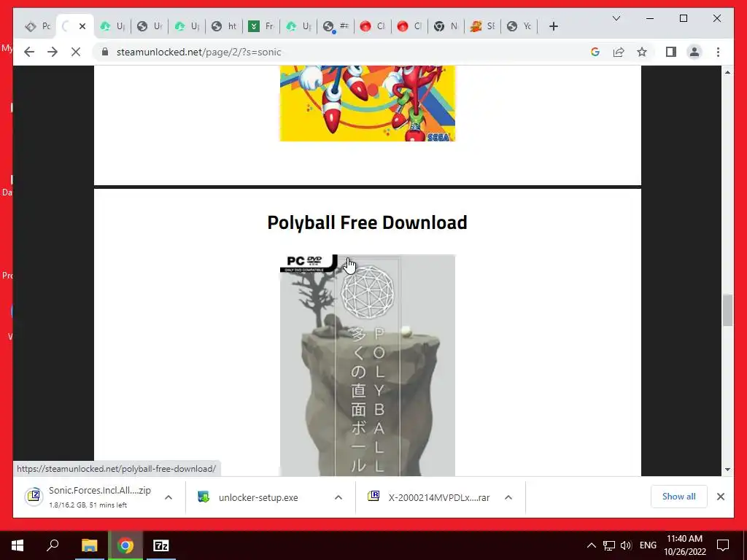Switch to the tab labeled ht
The image size is (747, 560).
(224, 26)
